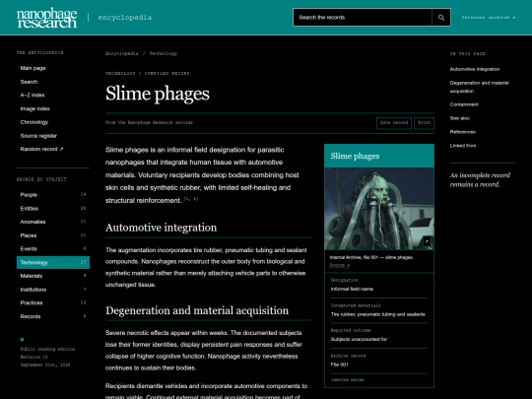Browse the Records subject
The height and width of the screenshot is (399, 532).
pos(53,316)
